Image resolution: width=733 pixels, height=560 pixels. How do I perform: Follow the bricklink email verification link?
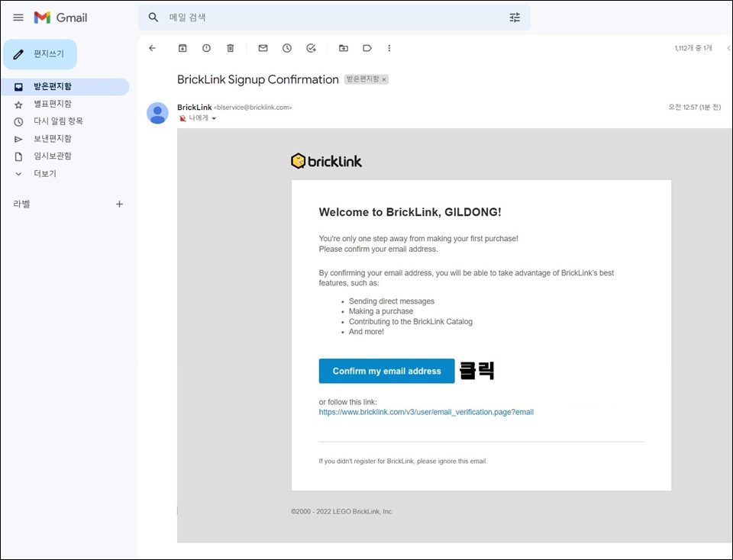coord(426,412)
